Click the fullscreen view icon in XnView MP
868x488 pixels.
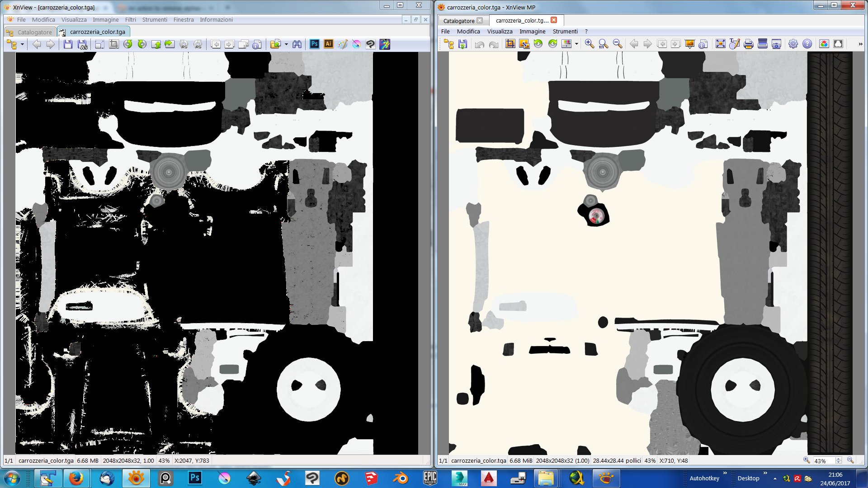coord(720,44)
